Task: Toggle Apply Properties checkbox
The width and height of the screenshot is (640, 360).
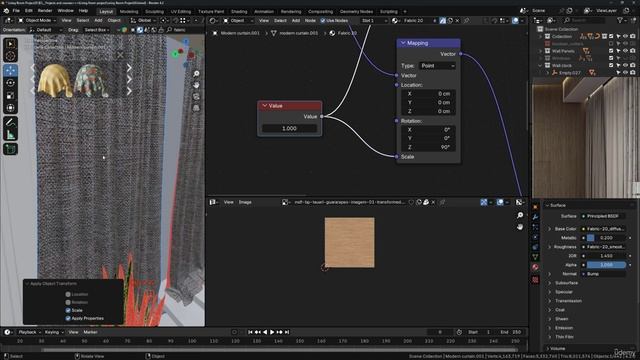Action: (x=68, y=318)
